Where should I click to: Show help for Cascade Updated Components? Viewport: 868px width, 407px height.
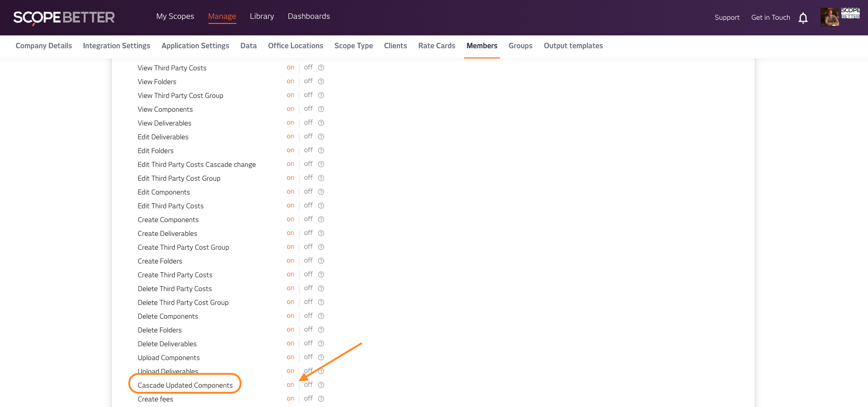(x=321, y=385)
